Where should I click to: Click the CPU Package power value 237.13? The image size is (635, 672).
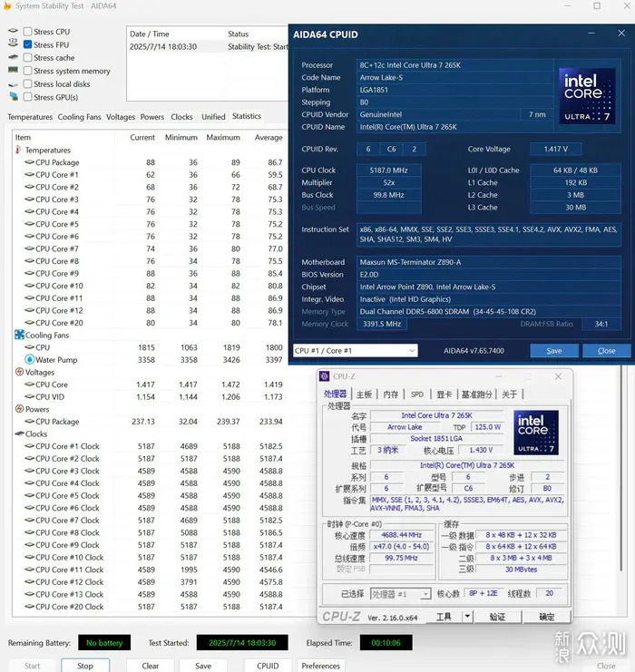coord(143,422)
